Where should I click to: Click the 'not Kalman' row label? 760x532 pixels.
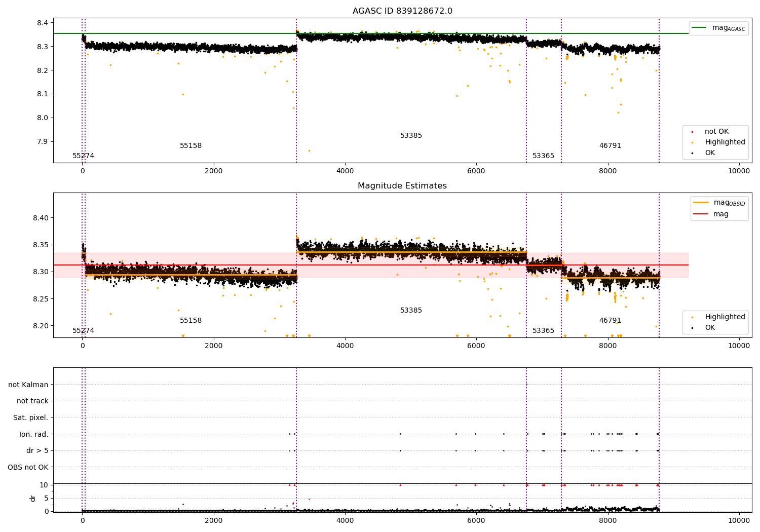point(28,385)
